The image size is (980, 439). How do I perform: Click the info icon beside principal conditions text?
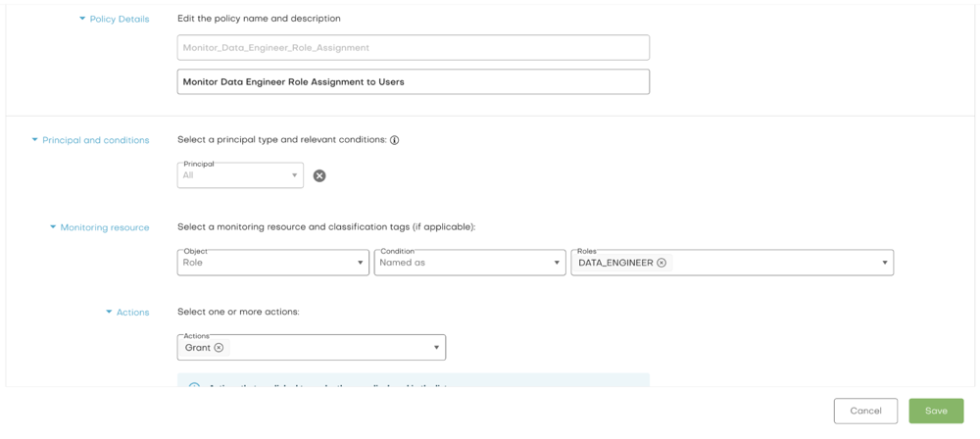(395, 140)
